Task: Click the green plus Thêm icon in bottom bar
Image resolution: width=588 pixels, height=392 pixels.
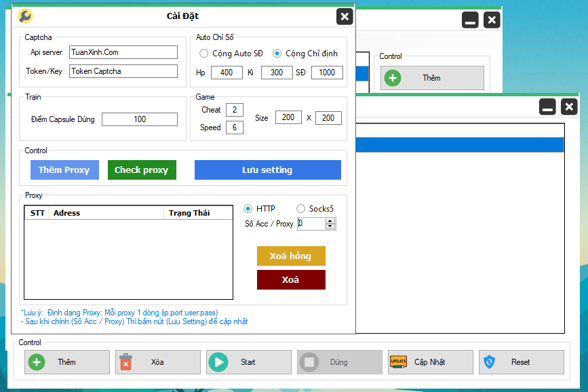Action: point(37,362)
